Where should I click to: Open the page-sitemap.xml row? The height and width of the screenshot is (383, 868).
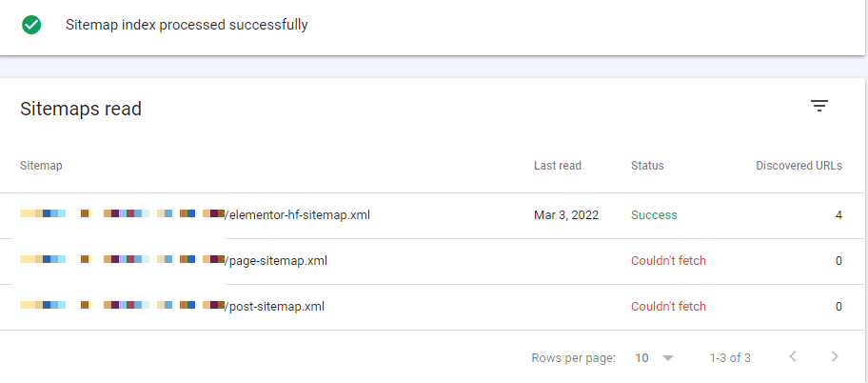click(432, 261)
